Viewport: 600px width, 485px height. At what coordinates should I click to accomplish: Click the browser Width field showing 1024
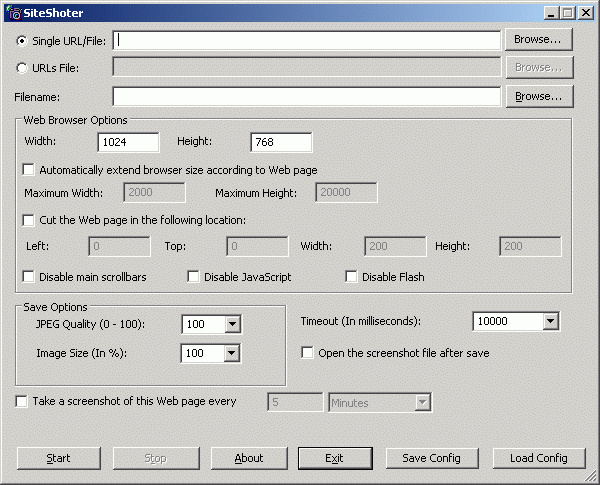(x=129, y=142)
